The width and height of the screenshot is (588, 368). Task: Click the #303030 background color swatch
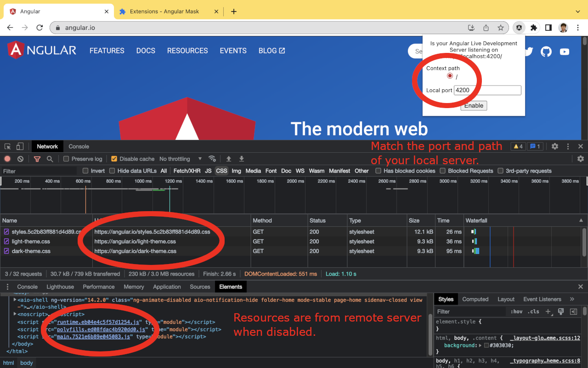point(486,345)
